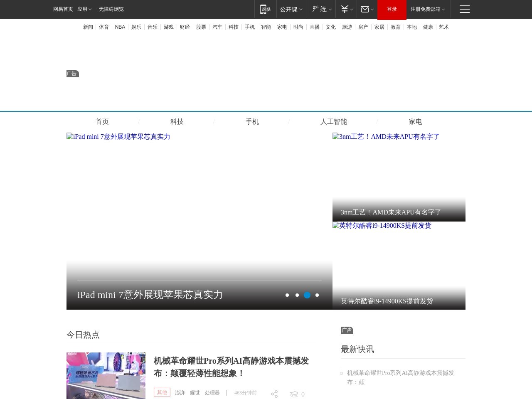Open the hamburger menu at top right
The height and width of the screenshot is (399, 532).
(464, 9)
